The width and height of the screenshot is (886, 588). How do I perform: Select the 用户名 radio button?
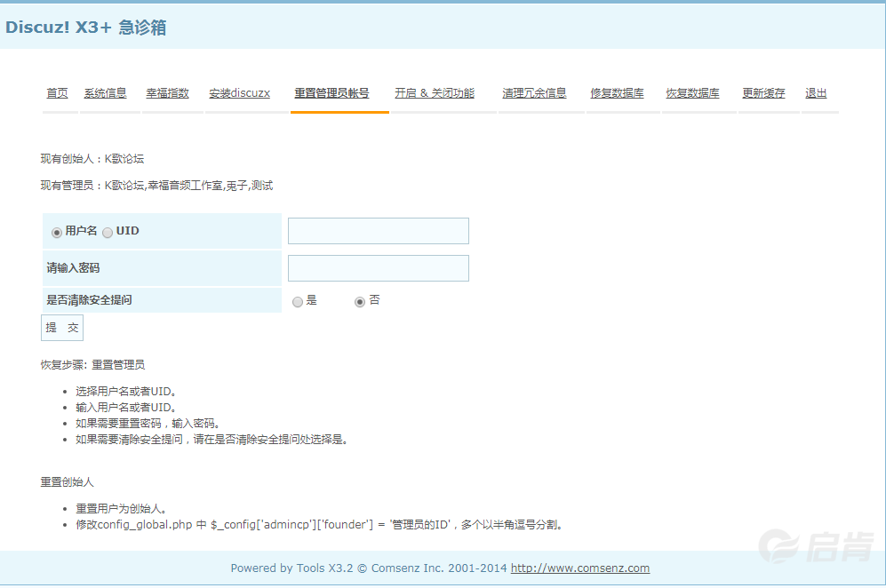[57, 233]
